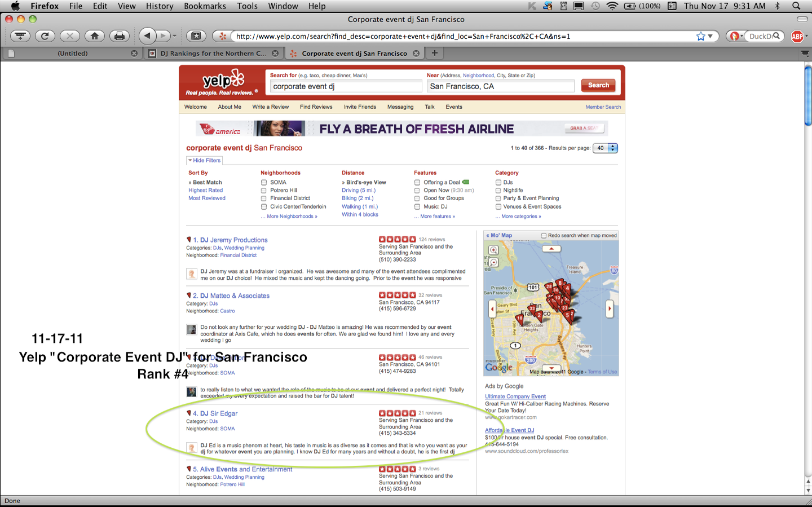Go back with the back arrow
The width and height of the screenshot is (812, 507).
(147, 36)
